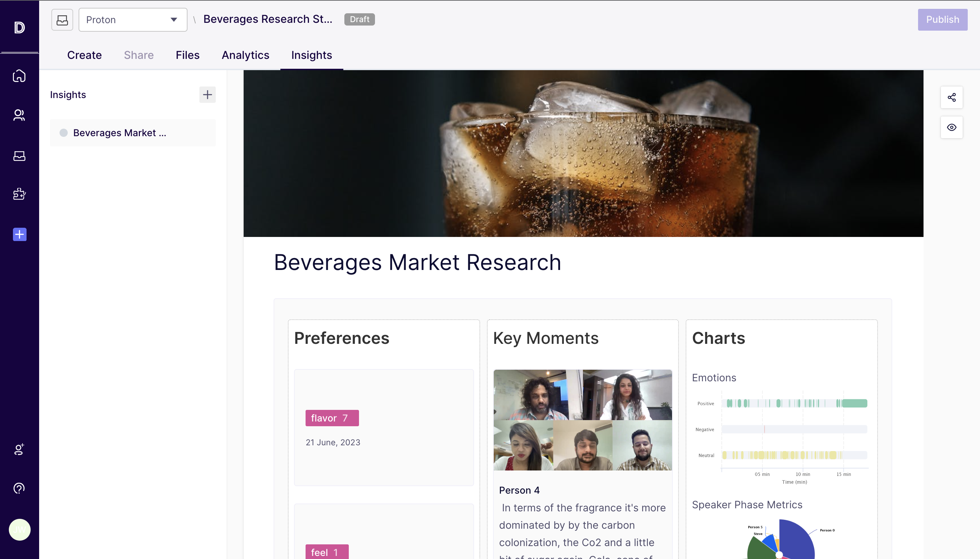Click the Insights sidebar panel header
The width and height of the screenshot is (980, 559).
tap(68, 94)
